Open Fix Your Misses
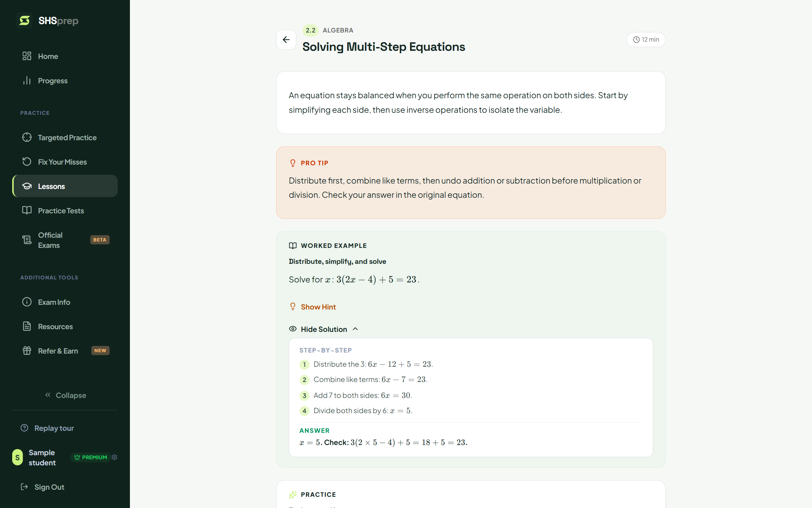The height and width of the screenshot is (508, 812). (x=65, y=162)
